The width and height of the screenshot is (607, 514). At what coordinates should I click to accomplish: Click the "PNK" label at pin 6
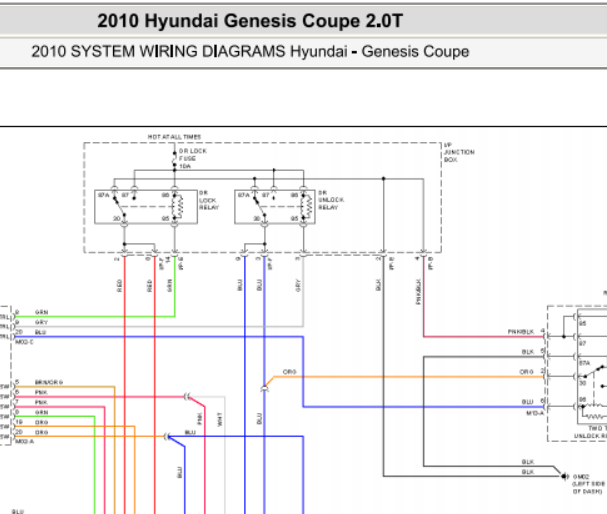click(41, 392)
